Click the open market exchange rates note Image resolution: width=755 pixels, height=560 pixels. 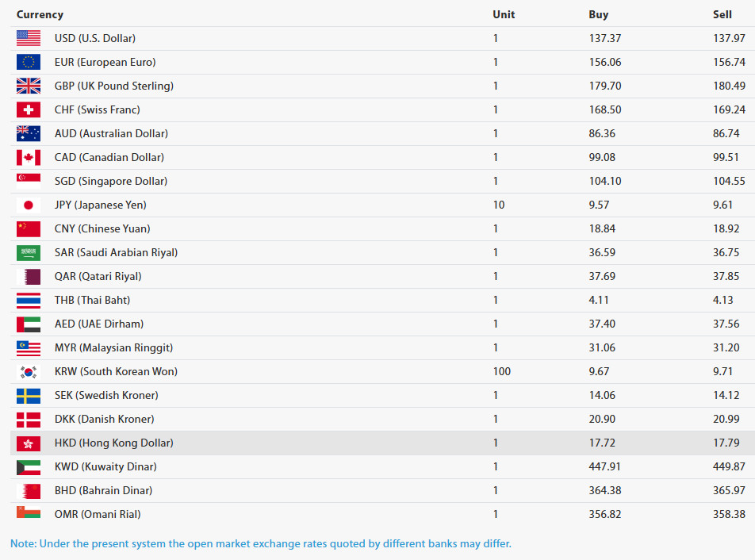point(261,543)
